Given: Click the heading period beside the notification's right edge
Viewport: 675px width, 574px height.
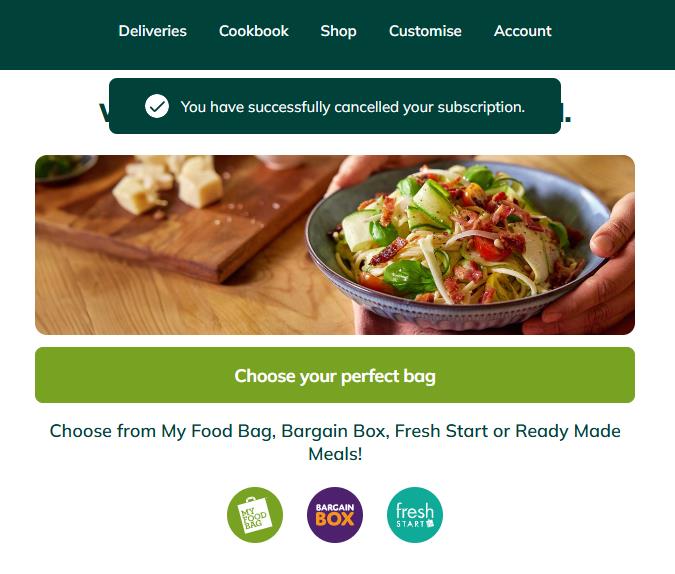Looking at the screenshot, I should [567, 116].
